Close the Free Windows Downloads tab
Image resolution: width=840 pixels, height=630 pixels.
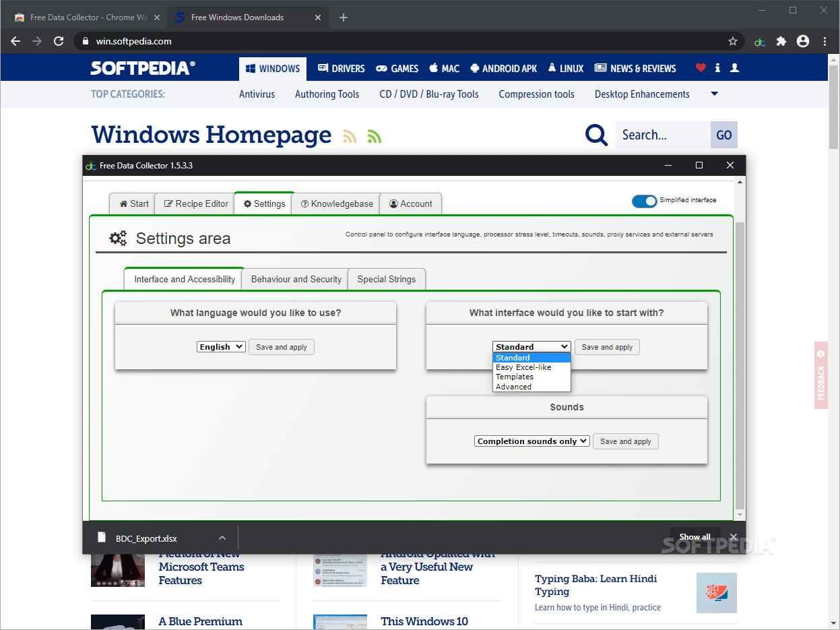318,18
